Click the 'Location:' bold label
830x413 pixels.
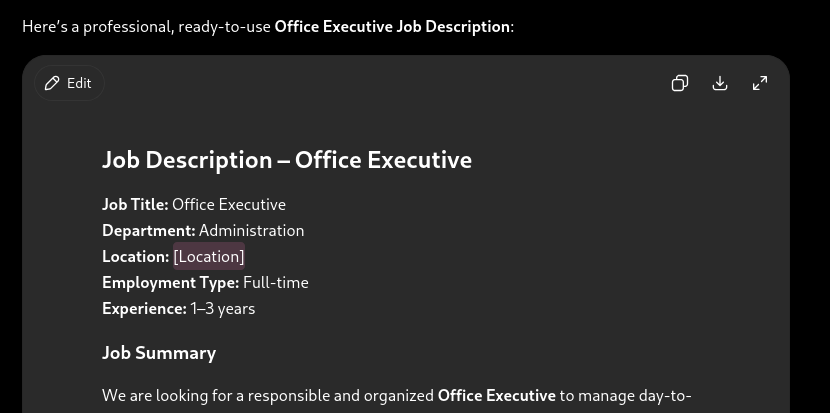click(136, 256)
